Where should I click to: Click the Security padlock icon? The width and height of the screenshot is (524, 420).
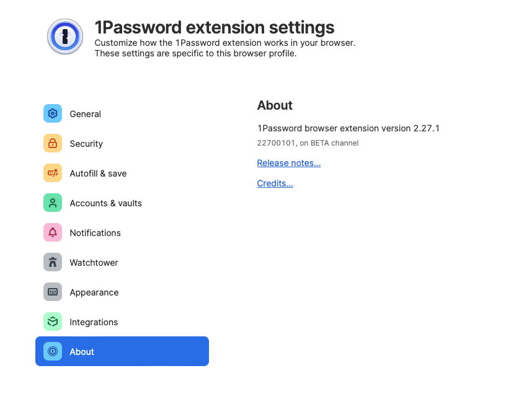point(53,144)
